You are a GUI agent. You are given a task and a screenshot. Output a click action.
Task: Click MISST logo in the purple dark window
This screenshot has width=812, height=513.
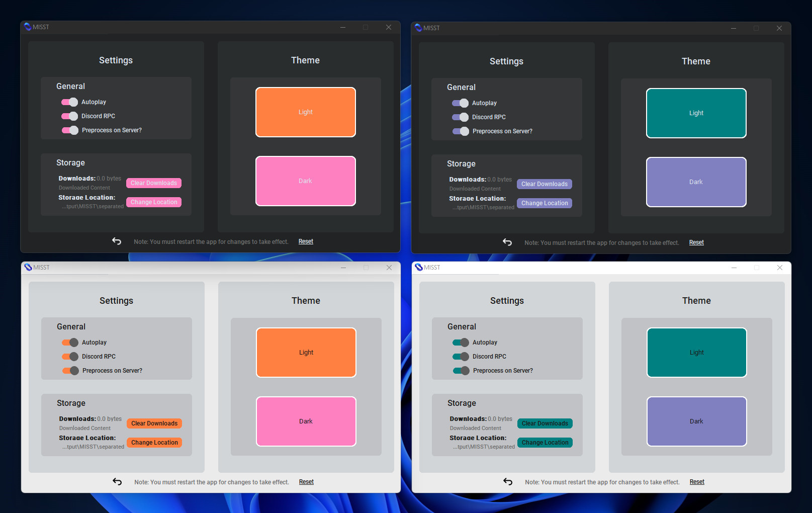coord(418,28)
